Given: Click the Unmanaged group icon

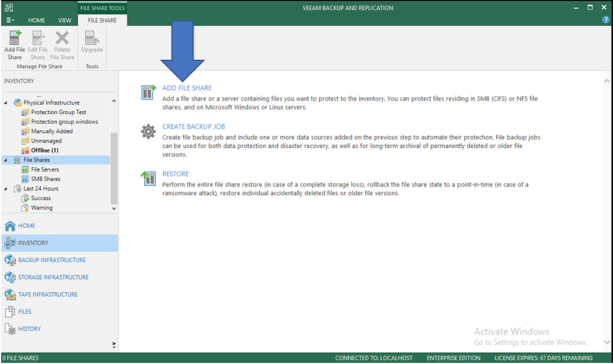Looking at the screenshot, I should (x=25, y=141).
